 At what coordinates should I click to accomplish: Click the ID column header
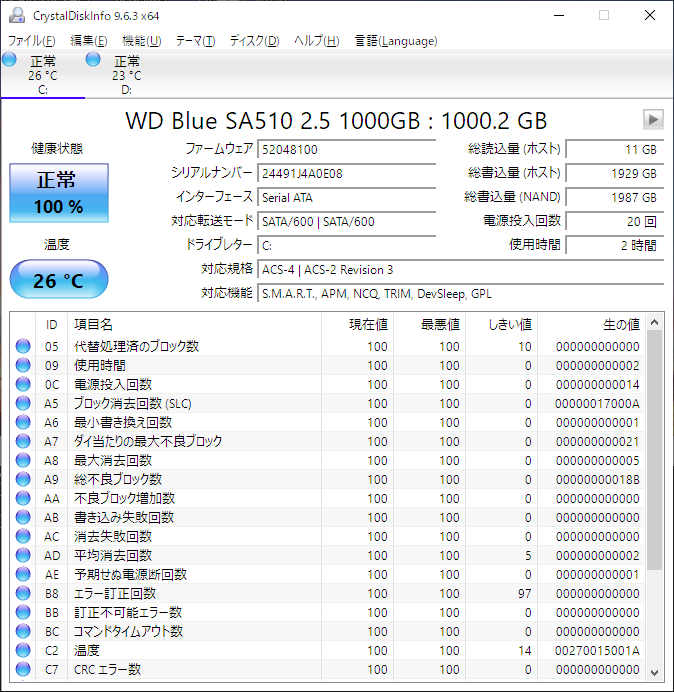click(51, 324)
